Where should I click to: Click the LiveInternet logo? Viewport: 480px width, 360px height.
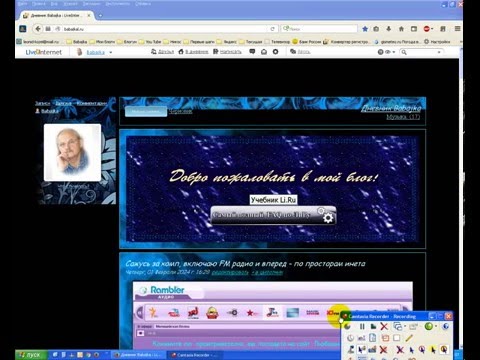[44, 52]
